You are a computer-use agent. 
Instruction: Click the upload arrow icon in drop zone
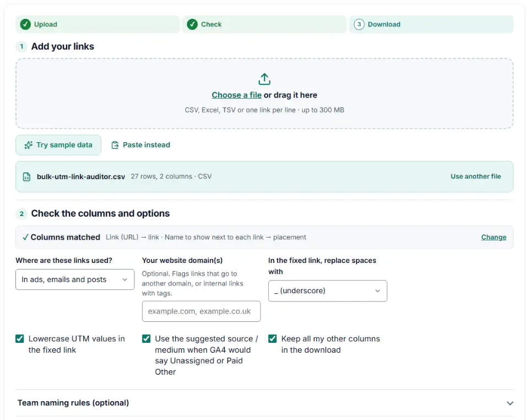click(x=264, y=79)
